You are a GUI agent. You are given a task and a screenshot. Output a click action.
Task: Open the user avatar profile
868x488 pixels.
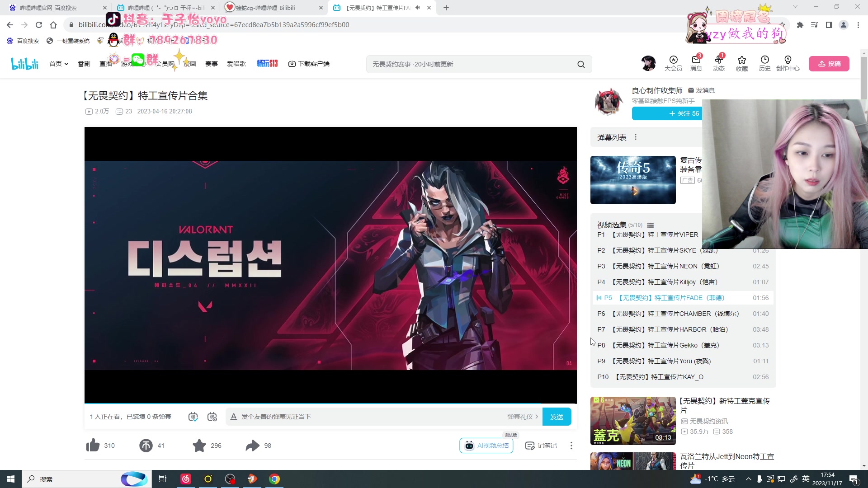(648, 63)
